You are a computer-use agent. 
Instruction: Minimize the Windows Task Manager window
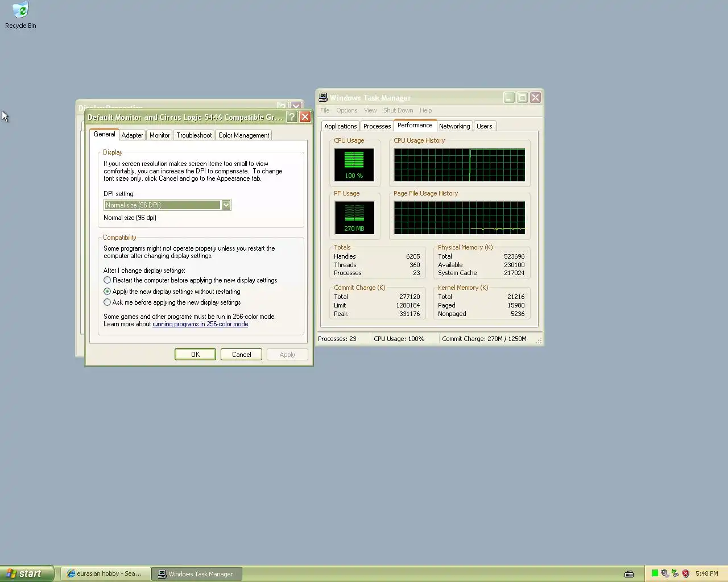tap(509, 98)
